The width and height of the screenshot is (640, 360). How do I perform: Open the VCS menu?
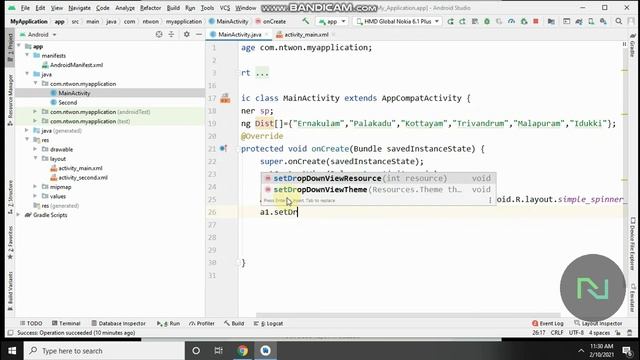[225, 8]
